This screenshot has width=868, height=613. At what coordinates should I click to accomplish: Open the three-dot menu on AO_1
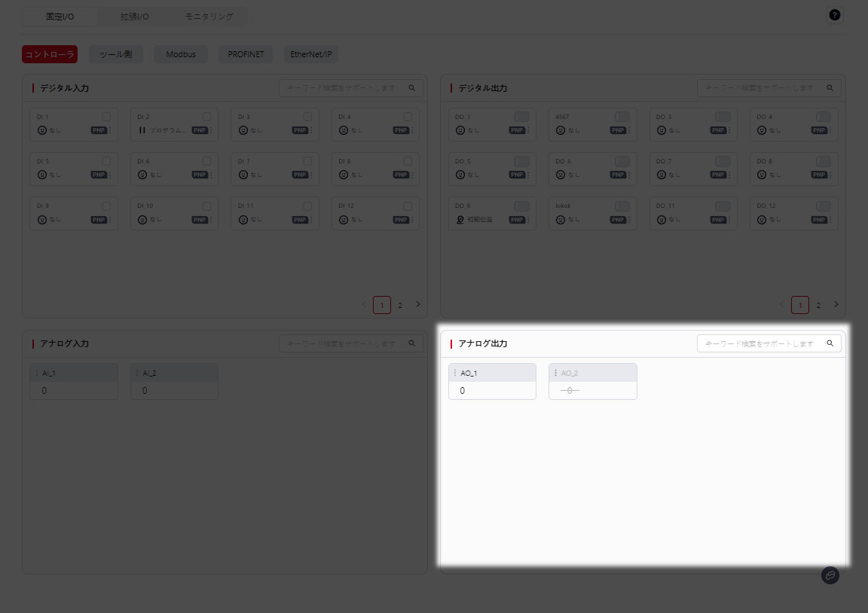point(454,373)
